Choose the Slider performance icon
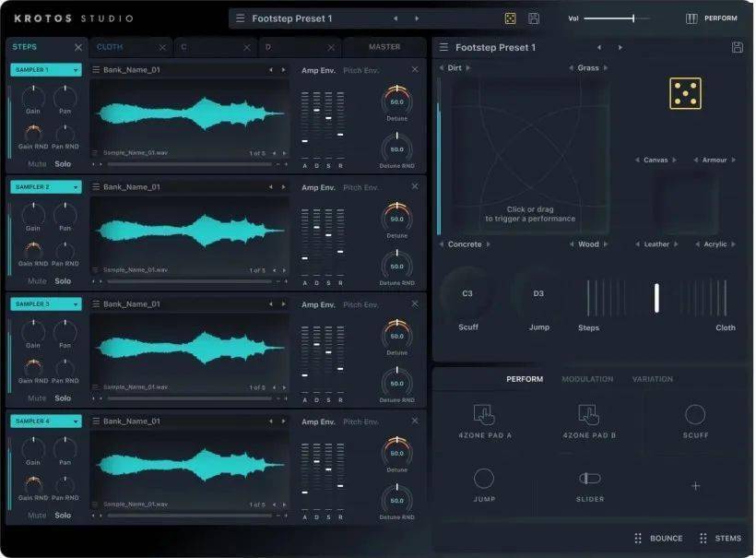 coord(589,478)
